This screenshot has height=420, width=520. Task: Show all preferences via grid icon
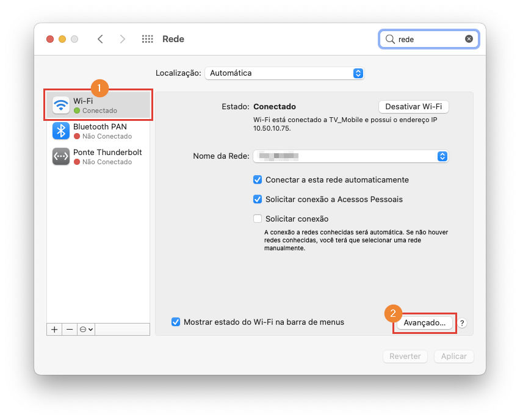[147, 39]
